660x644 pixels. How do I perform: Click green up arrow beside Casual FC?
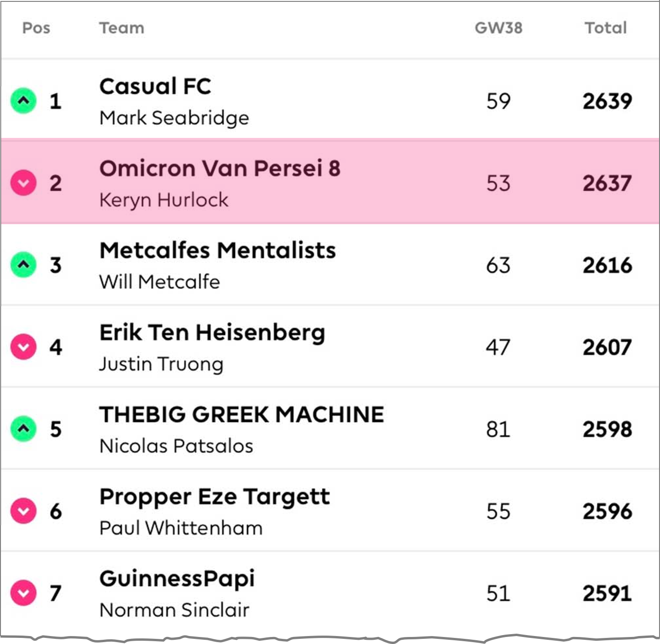[x=23, y=101]
